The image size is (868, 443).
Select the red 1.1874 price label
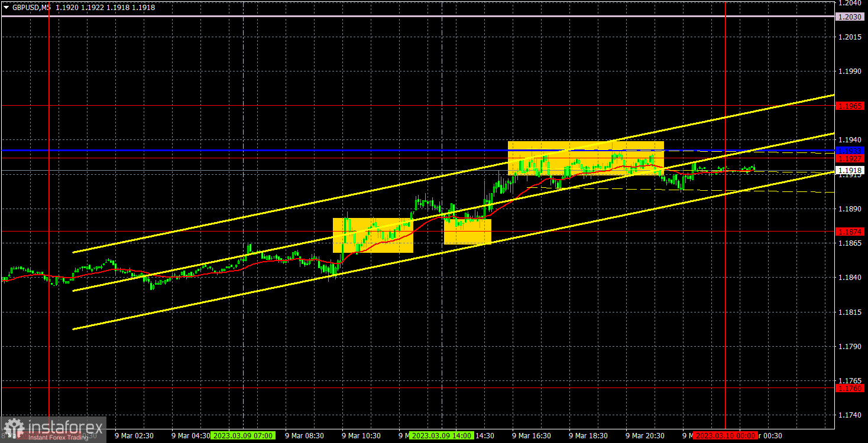click(850, 232)
